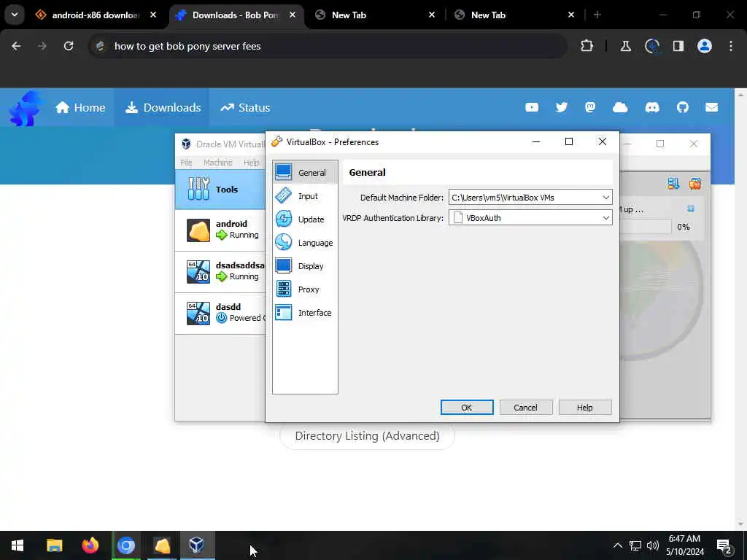Open a new browser tab with plus
The image size is (747, 560).
pyautogui.click(x=597, y=15)
